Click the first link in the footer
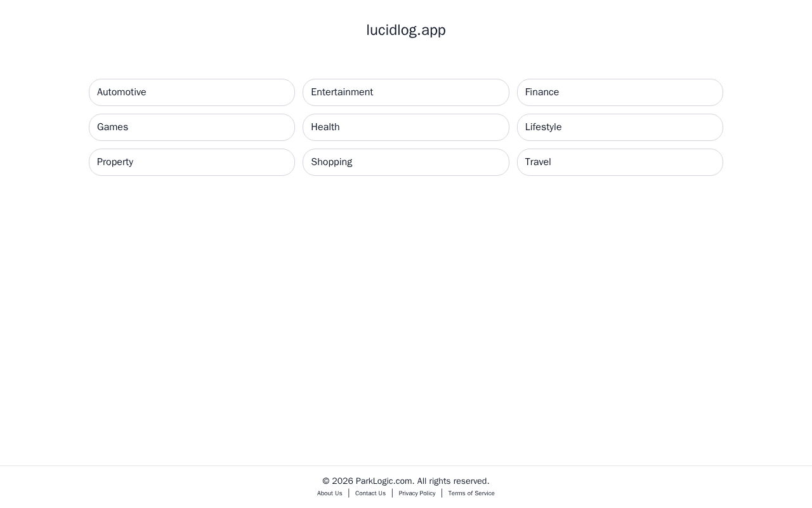Viewport: 812px width, 508px height. [x=329, y=493]
